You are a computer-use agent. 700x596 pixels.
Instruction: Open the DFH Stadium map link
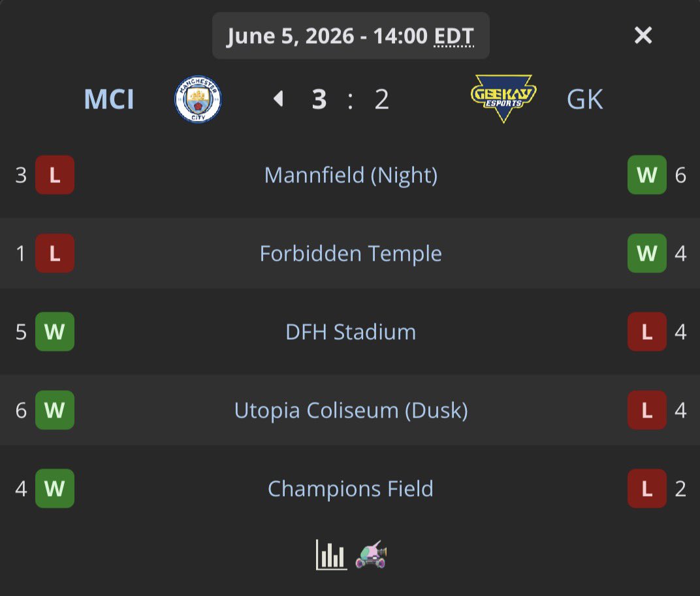[351, 331]
